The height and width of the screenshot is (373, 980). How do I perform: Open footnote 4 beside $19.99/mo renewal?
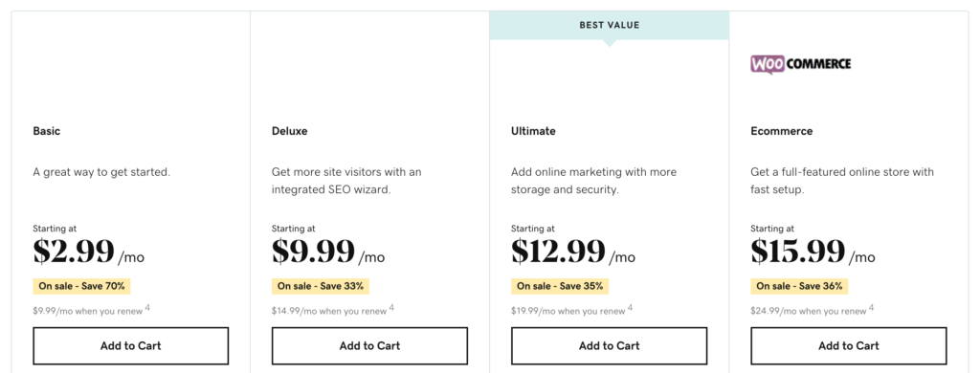coord(631,307)
